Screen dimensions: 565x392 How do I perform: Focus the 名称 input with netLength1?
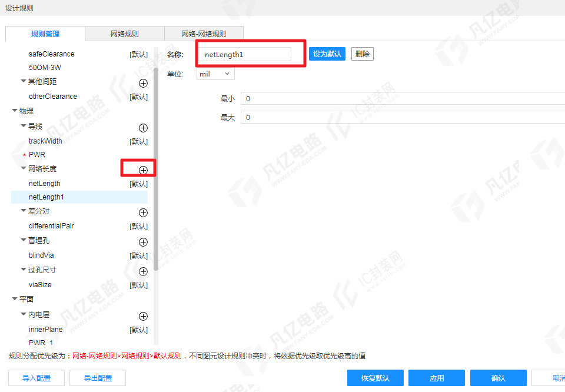pos(245,54)
